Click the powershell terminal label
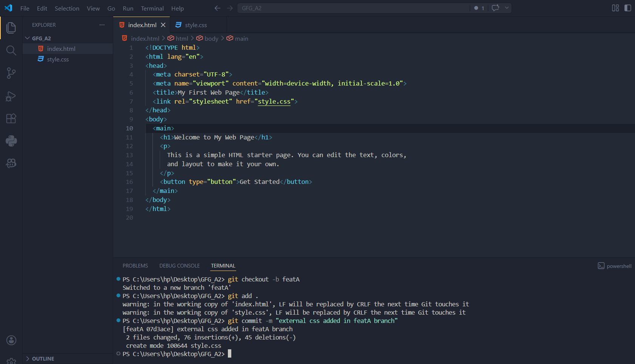Screen dimensions: 635x364 pos(619,266)
